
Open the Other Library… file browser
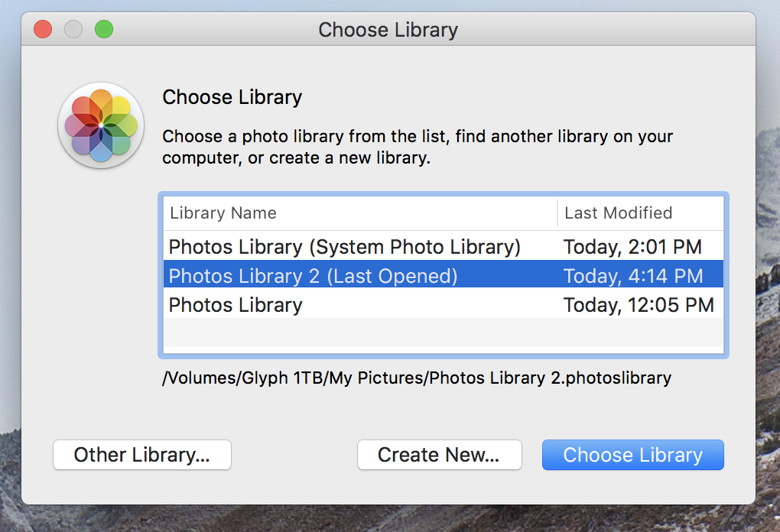pos(142,455)
